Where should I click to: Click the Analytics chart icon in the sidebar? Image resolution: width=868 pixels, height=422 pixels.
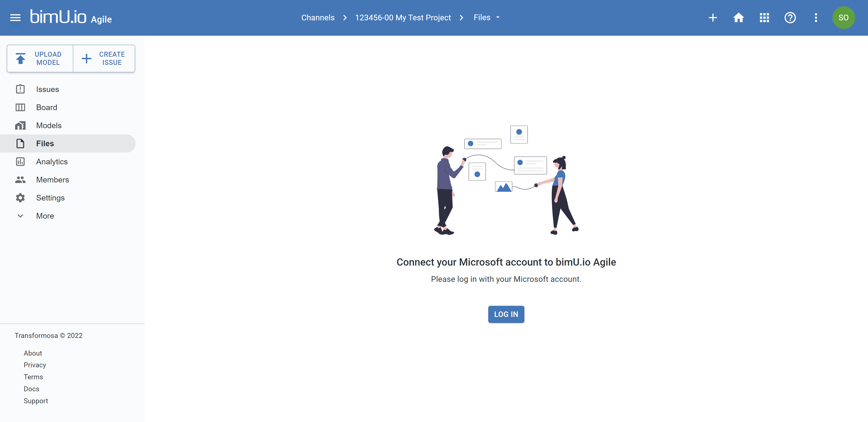tap(20, 161)
